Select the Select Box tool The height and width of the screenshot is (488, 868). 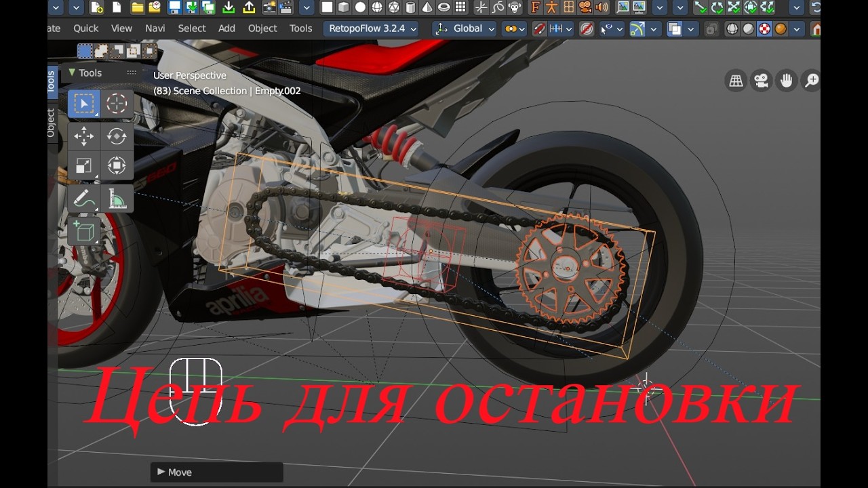(84, 104)
